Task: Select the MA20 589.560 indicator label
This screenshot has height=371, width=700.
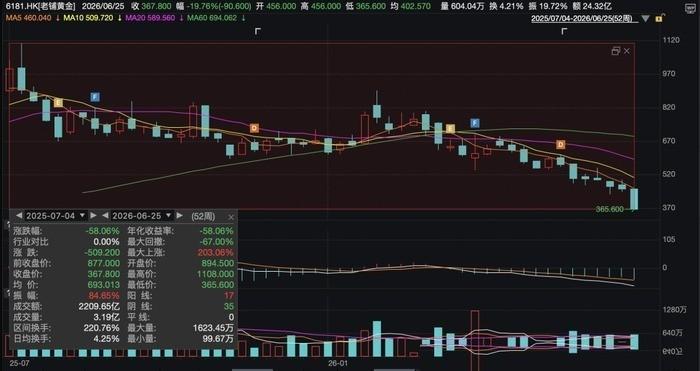Action: click(150, 18)
